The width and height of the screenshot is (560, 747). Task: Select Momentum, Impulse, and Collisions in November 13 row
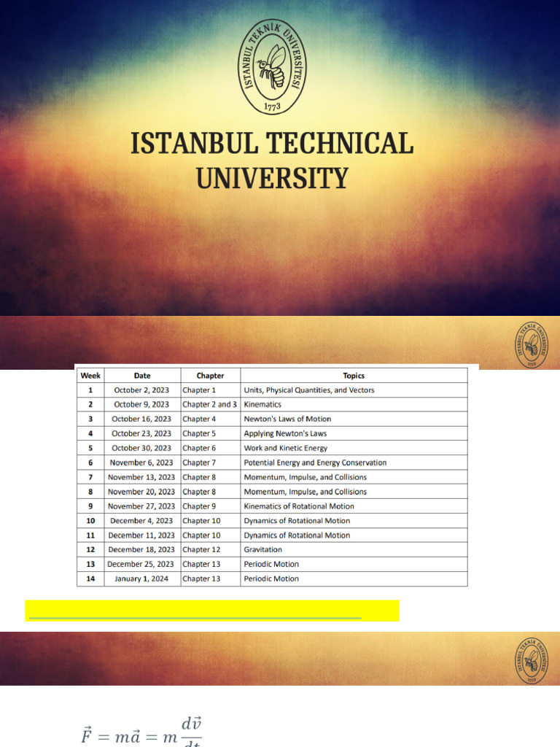tap(306, 477)
